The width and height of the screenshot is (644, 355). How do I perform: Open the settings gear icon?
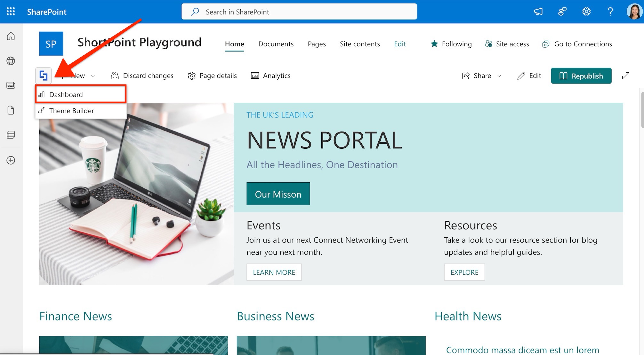[586, 12]
